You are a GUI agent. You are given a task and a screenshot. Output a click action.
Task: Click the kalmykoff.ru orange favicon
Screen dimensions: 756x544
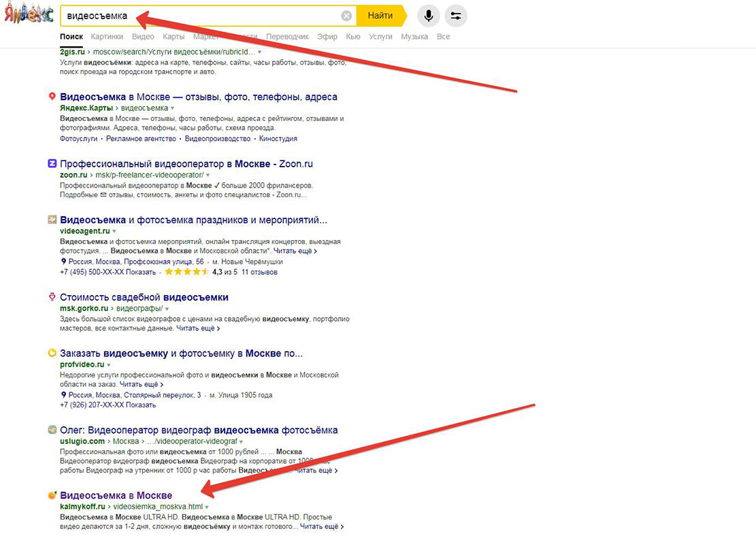pyautogui.click(x=52, y=495)
